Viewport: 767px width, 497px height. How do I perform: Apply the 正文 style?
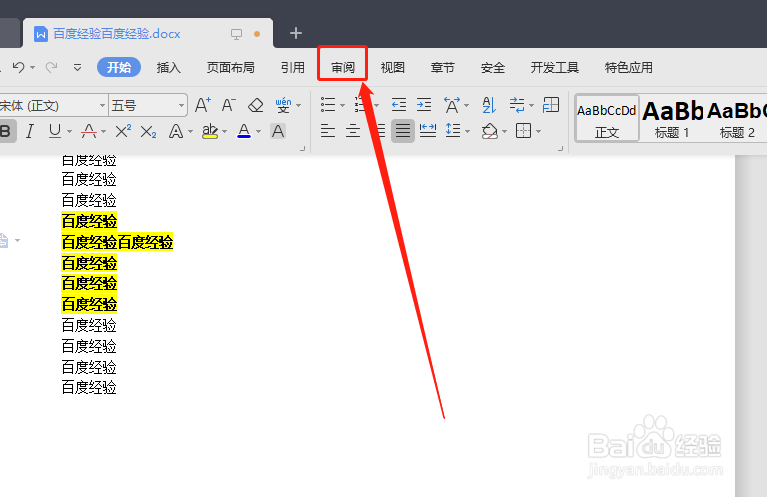pos(607,119)
